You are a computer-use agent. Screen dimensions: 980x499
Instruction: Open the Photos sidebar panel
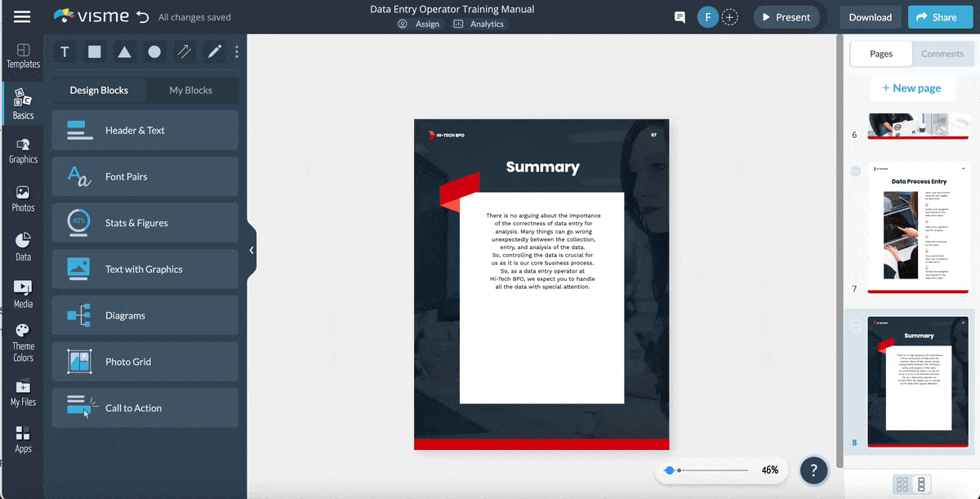(23, 198)
